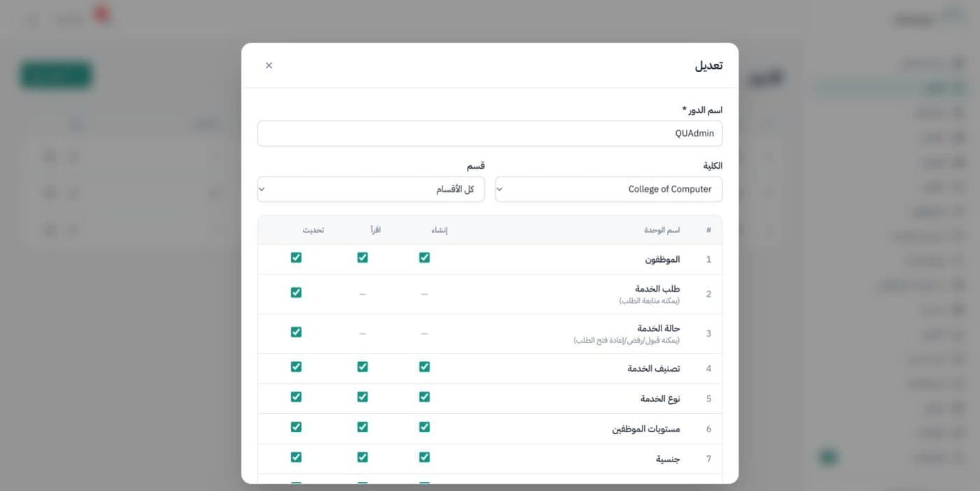
Task: Click the الكلية label
Action: 713,166
